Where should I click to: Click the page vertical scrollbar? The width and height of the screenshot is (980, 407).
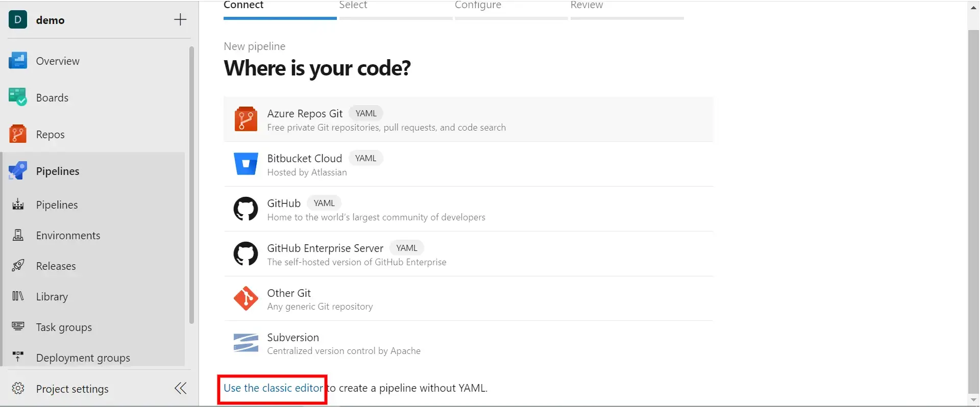(x=973, y=204)
